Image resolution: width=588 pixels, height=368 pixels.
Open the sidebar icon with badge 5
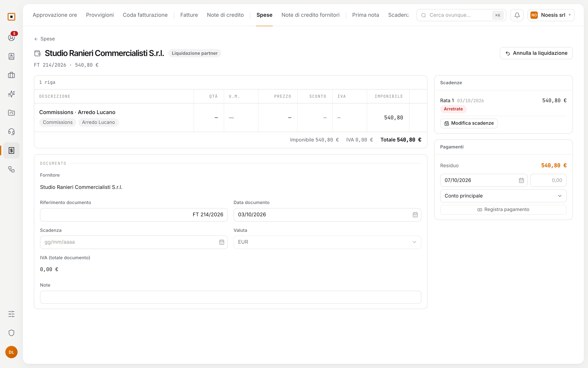[x=11, y=37]
